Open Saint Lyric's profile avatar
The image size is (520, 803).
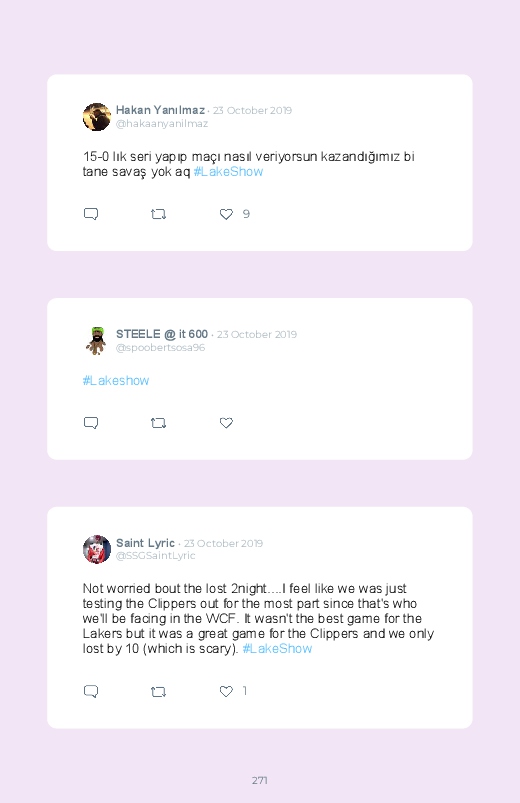tap(97, 549)
